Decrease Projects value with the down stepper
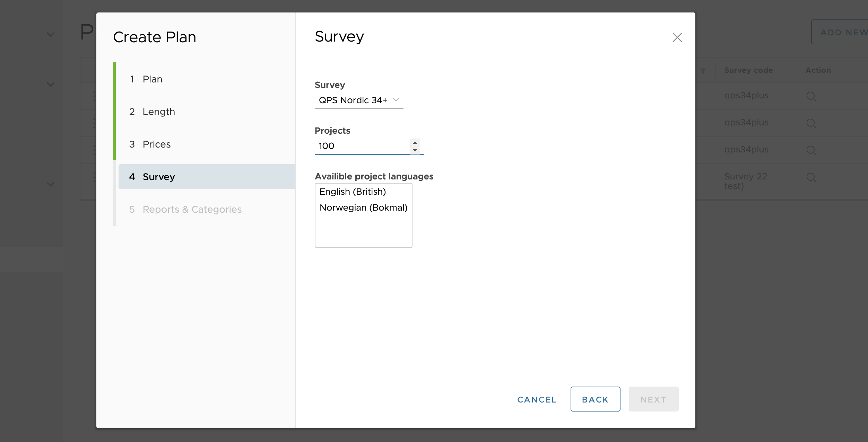The width and height of the screenshot is (868, 442). 415,150
